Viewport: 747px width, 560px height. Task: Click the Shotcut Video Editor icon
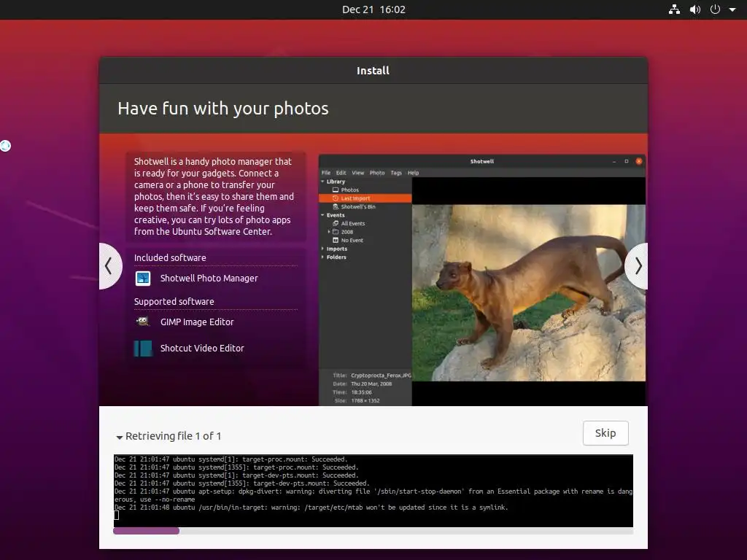coord(143,348)
